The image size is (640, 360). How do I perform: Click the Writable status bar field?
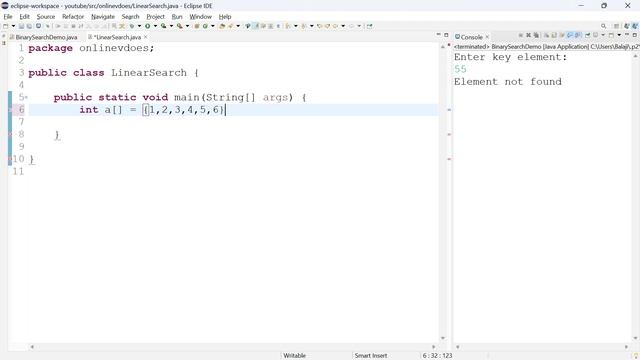[x=294, y=356]
